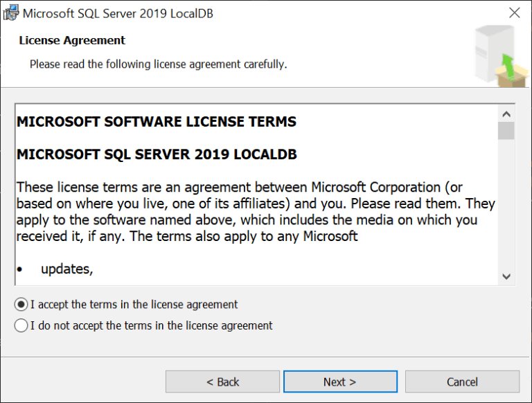This screenshot has width=532, height=403.
Task: Close the SQL Server LocalDB installer window
Action: (515, 13)
